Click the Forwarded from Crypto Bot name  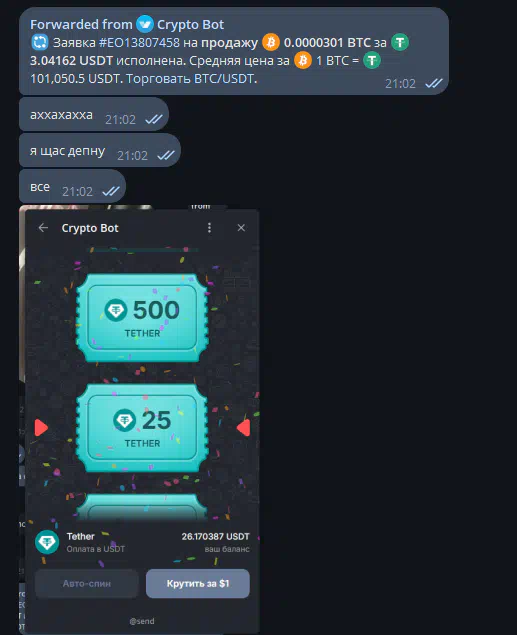point(190,24)
